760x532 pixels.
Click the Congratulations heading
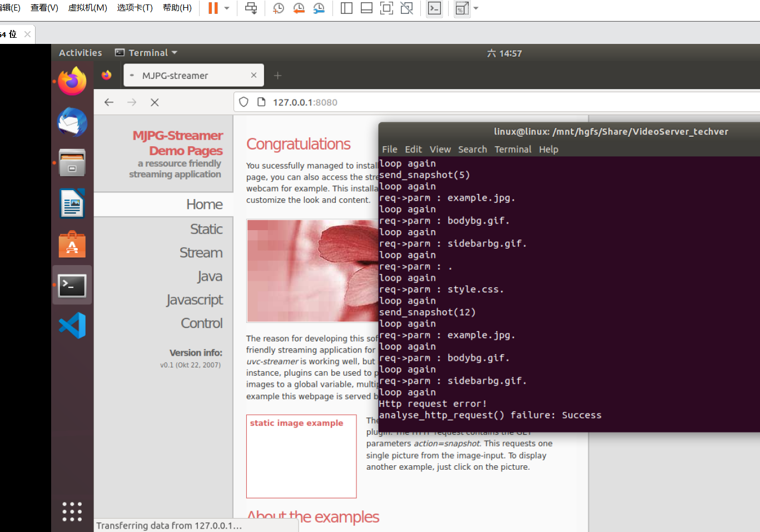point(299,144)
